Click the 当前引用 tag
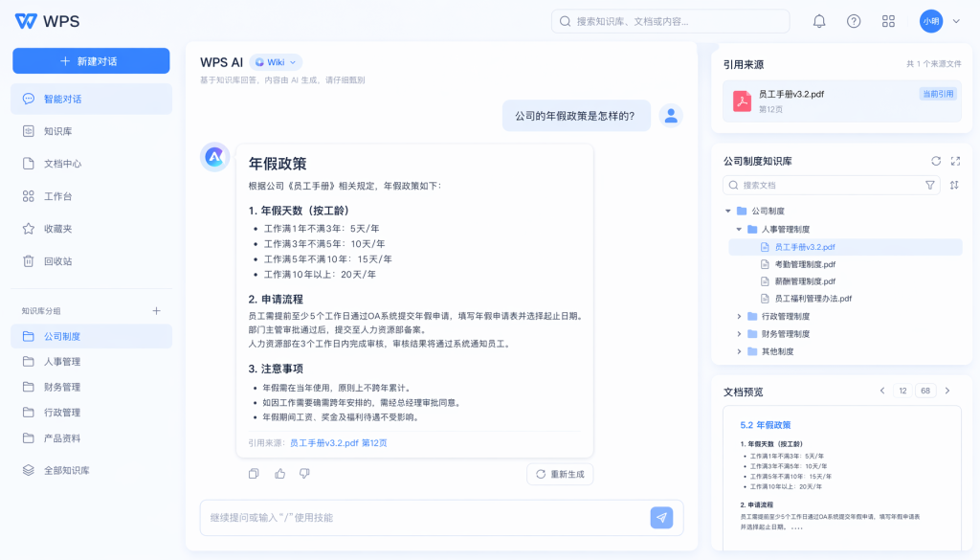Image resolution: width=980 pixels, height=560 pixels. [x=938, y=94]
